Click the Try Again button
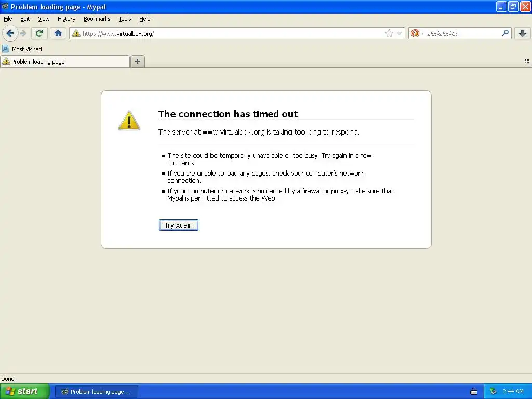532x399 pixels. point(179,225)
